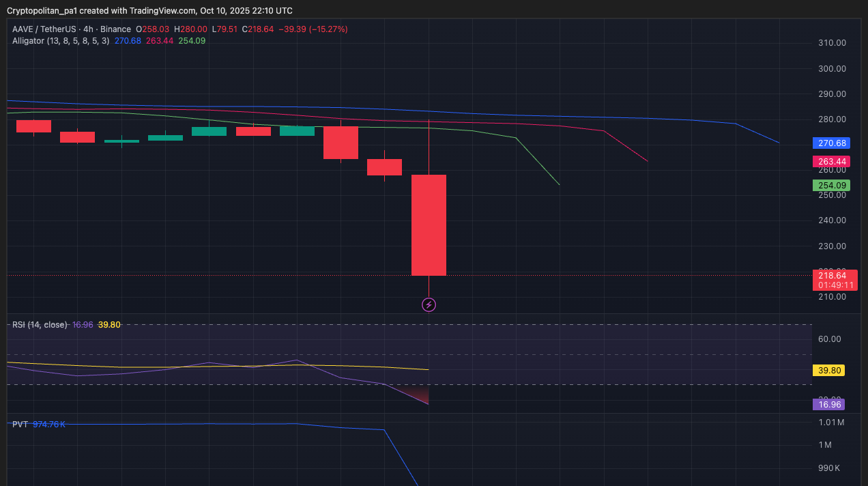
Task: Click the Binance exchange label
Action: pos(114,29)
